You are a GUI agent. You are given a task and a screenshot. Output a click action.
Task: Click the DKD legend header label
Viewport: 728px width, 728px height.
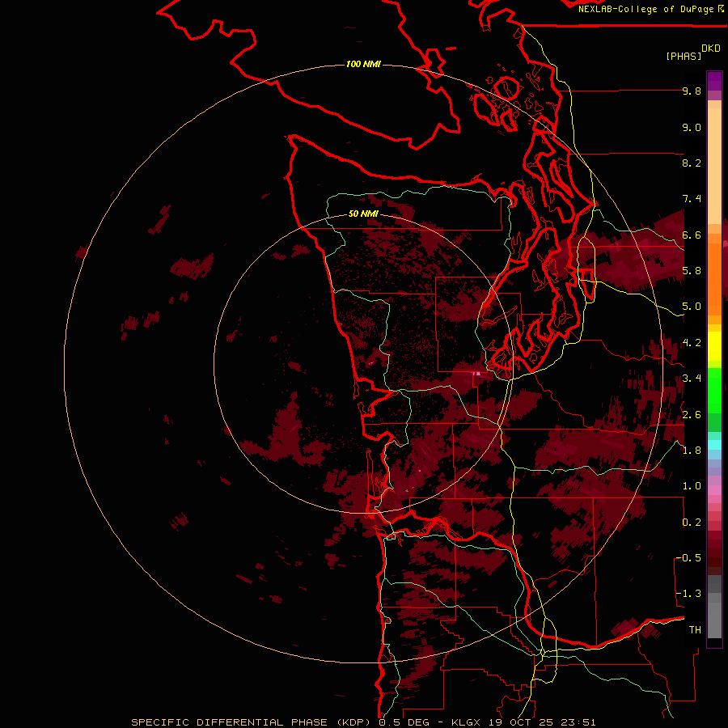(711, 49)
